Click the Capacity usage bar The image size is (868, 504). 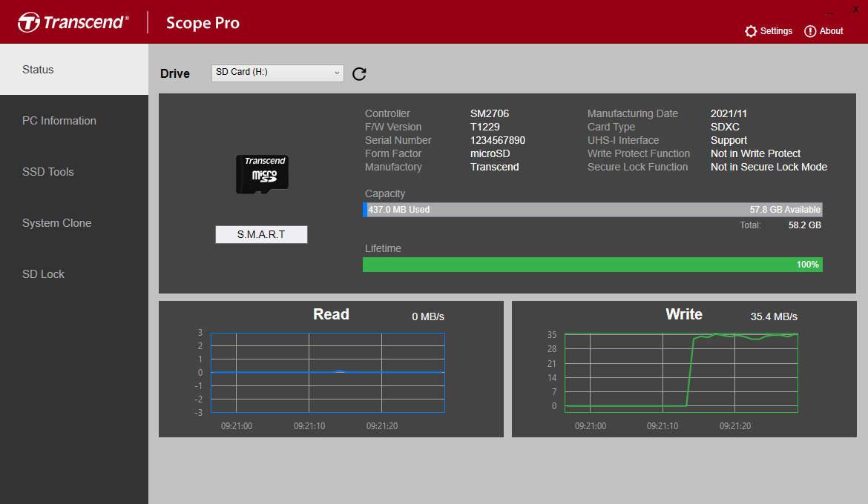592,210
